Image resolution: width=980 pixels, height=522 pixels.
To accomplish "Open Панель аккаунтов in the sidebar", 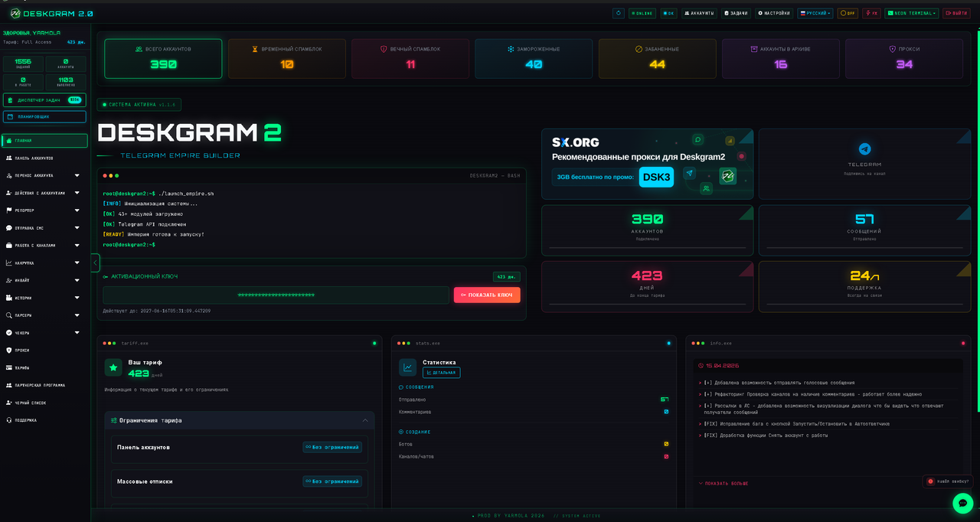I will pyautogui.click(x=45, y=158).
